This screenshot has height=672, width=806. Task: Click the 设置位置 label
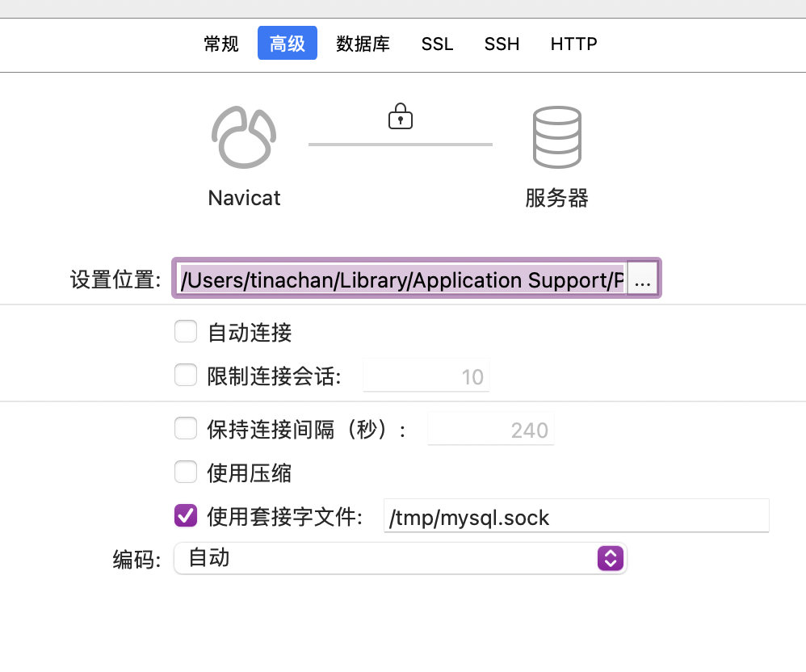click(115, 279)
